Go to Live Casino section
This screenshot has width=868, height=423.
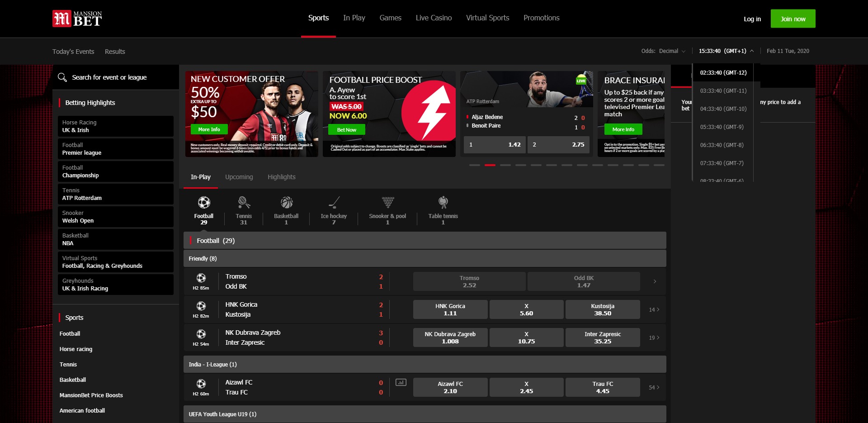tap(434, 18)
